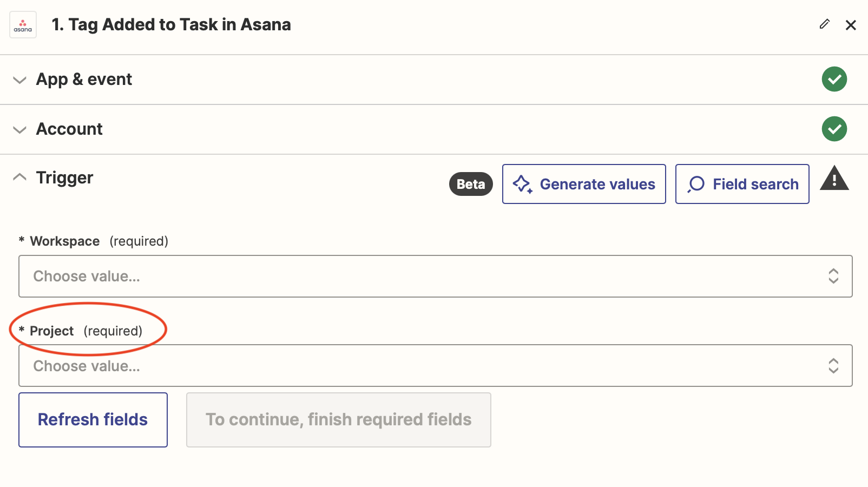This screenshot has width=868, height=487.
Task: Open the Workspace dropdown
Action: coord(422,276)
